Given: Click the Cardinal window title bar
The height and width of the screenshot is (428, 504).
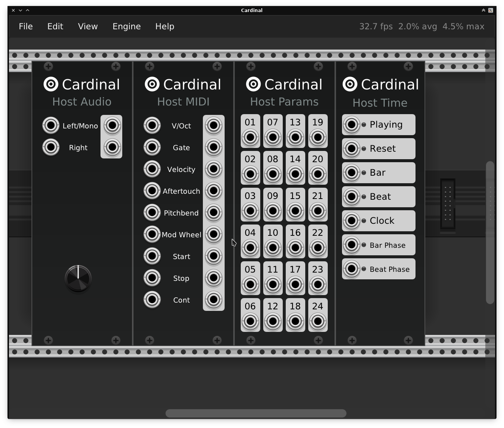Looking at the screenshot, I should pyautogui.click(x=252, y=10).
